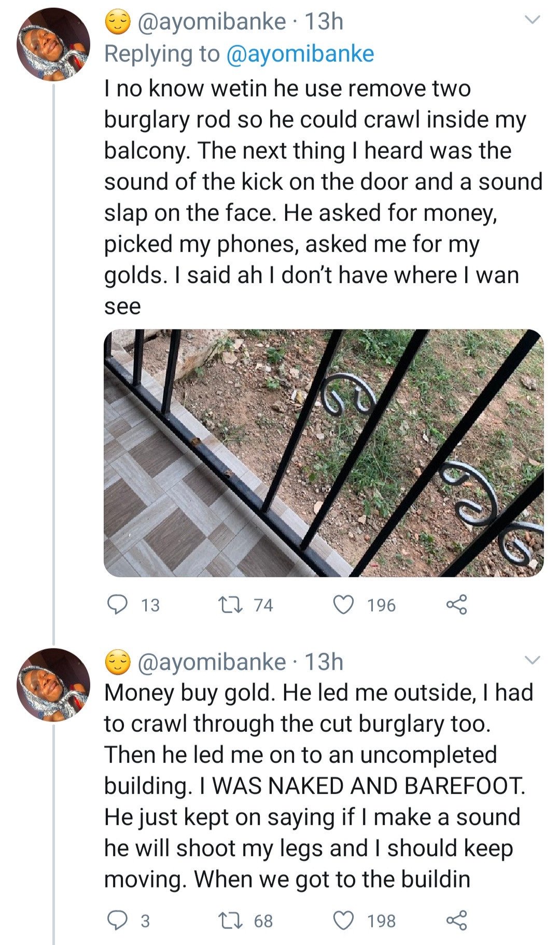Click the second tweet's 13h timestamp
Image resolution: width=560 pixels, height=945 pixels.
tap(324, 662)
